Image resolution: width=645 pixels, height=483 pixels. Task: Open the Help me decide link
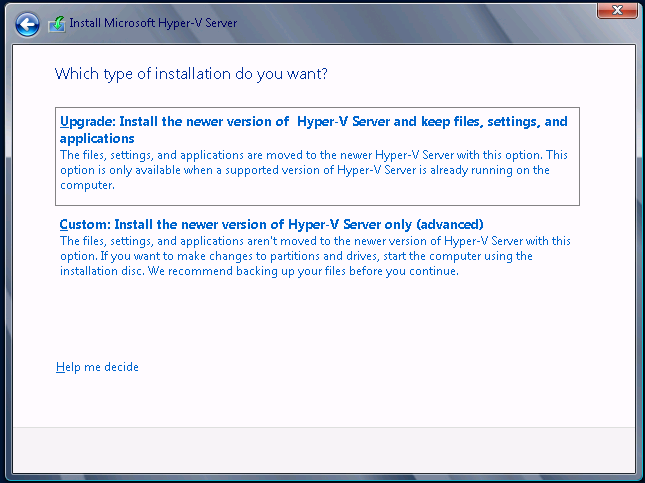pyautogui.click(x=97, y=367)
